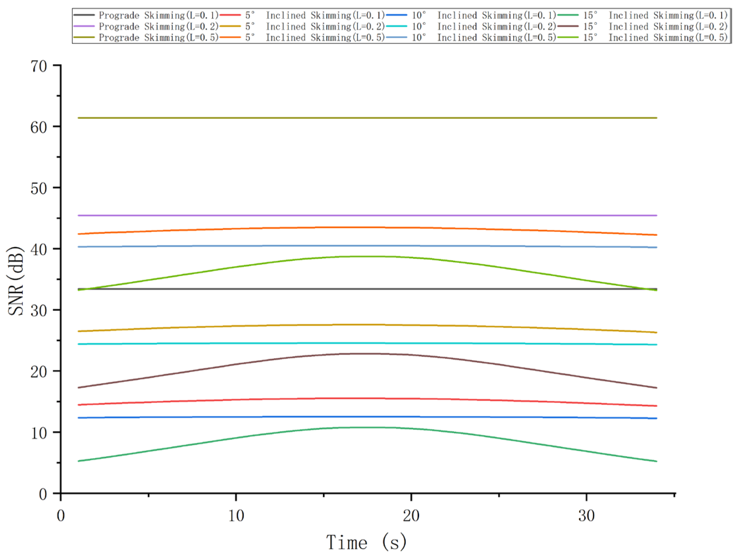Click the olive Prograde Skimming(L=0.5) legend line
This screenshot has height=560, width=740.
click(x=84, y=37)
